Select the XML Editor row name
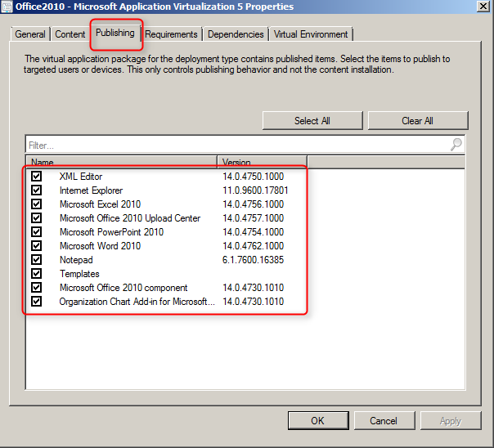The width and height of the screenshot is (494, 448). click(81, 177)
